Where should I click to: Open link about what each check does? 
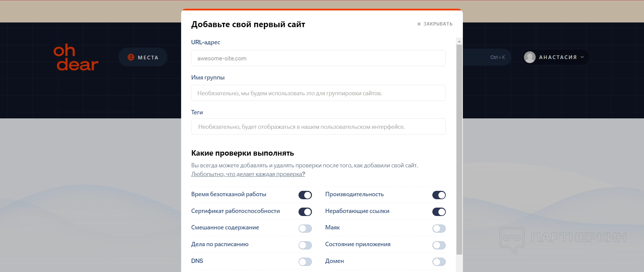tap(248, 174)
